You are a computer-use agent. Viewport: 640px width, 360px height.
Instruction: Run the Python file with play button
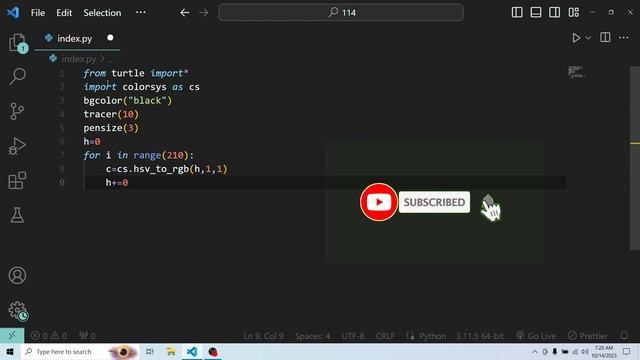click(576, 38)
